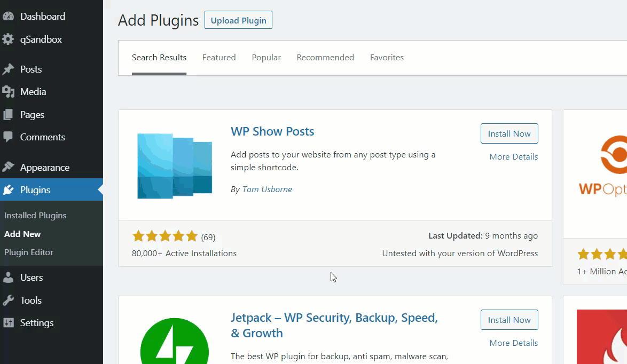Click the Jetpack green logo thumbnail
Image resolution: width=627 pixels, height=364 pixels.
pyautogui.click(x=175, y=341)
